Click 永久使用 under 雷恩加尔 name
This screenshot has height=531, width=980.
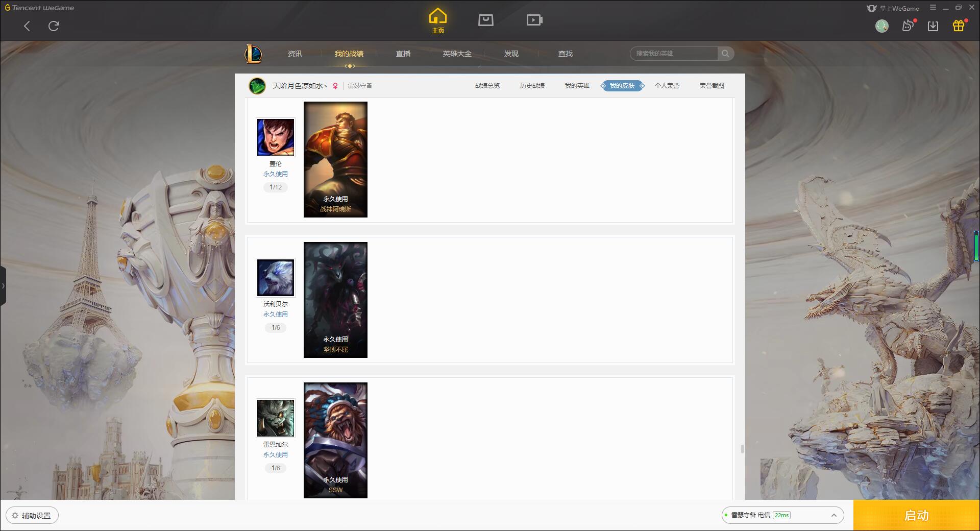276,455
